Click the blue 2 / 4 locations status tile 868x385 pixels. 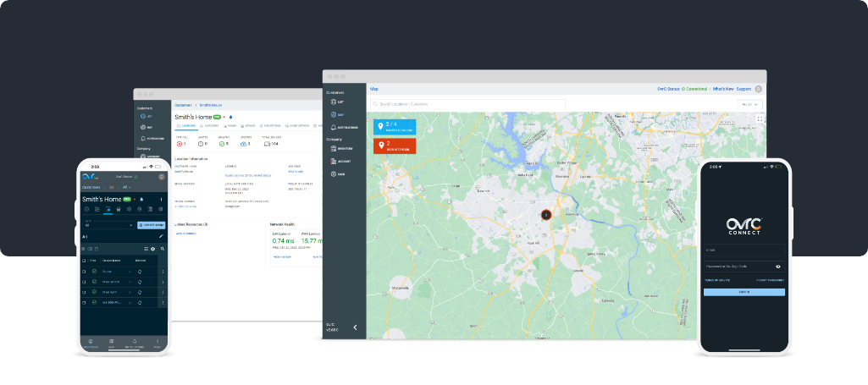(394, 126)
